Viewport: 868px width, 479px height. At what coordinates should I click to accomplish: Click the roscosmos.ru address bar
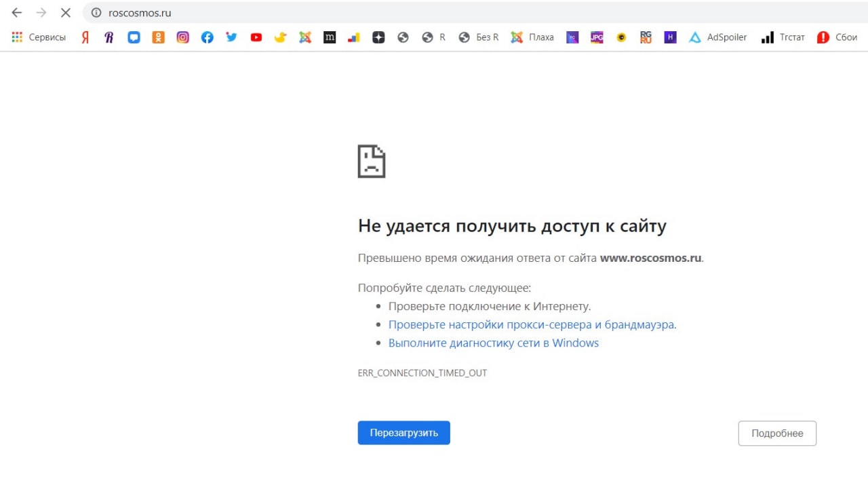point(475,13)
